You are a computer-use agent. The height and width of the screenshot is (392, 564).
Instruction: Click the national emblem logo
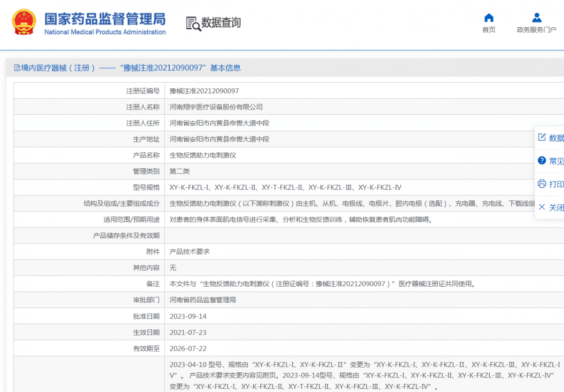tap(23, 22)
